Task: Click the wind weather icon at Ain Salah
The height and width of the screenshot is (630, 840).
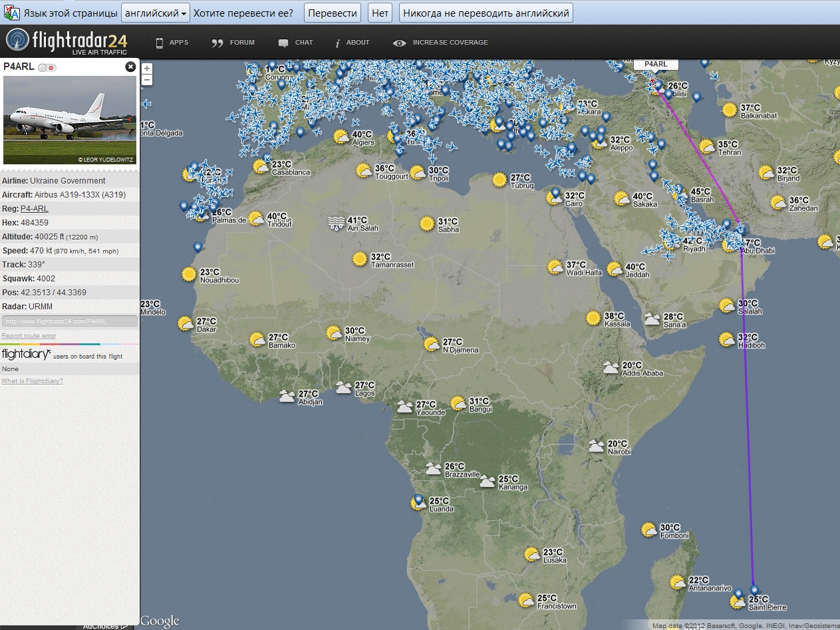Action: [x=337, y=223]
